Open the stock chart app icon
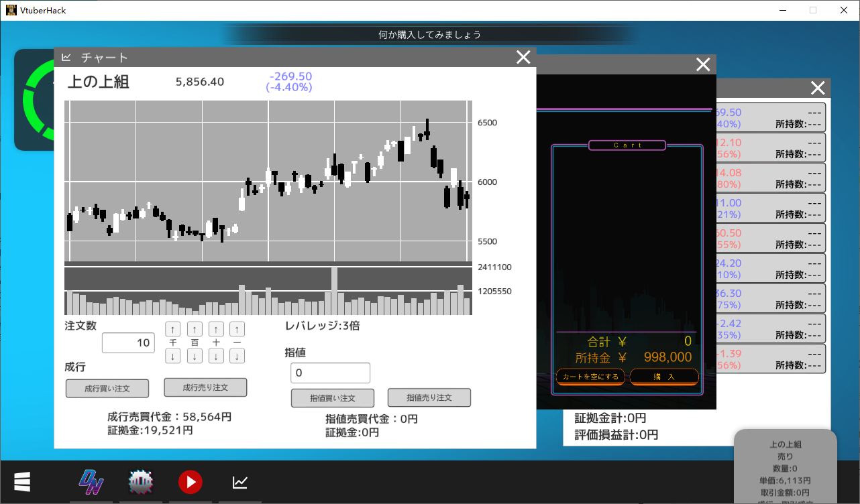 coord(240,482)
